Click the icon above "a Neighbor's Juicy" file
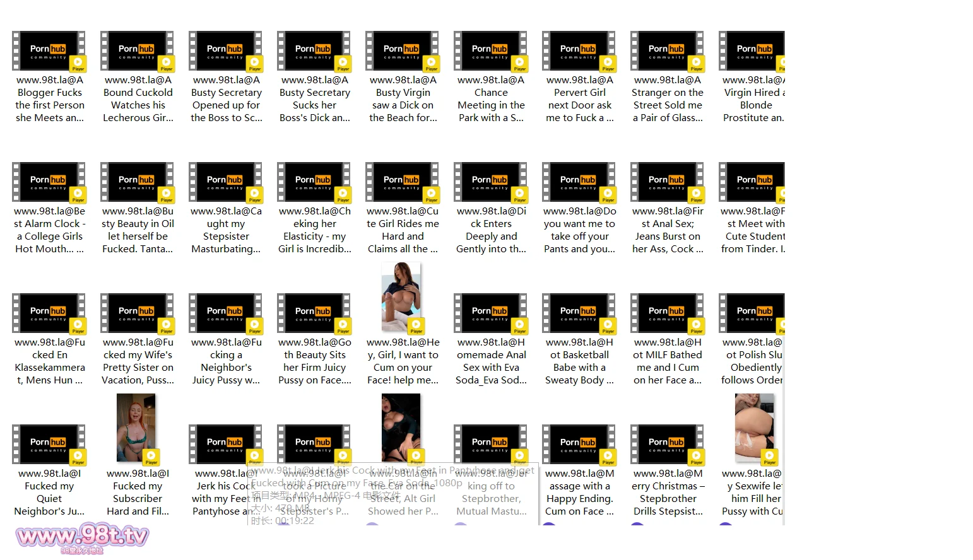The image size is (973, 560). point(226,313)
